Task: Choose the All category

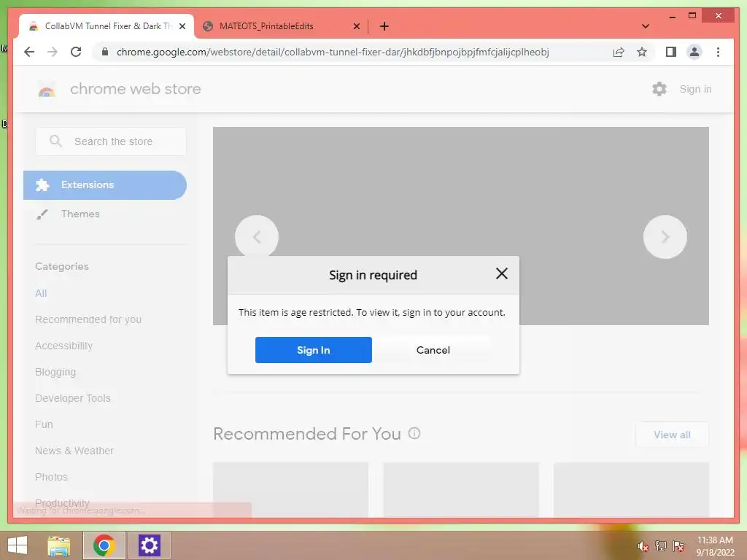Action: 41,293
